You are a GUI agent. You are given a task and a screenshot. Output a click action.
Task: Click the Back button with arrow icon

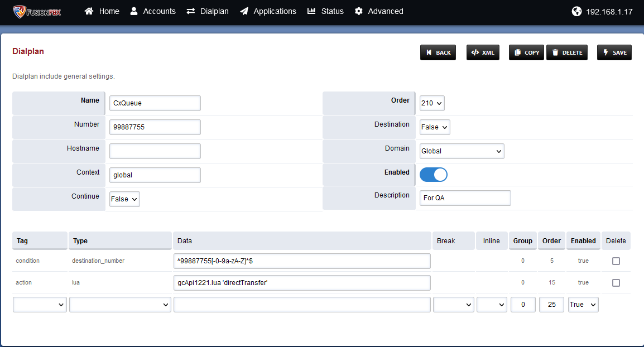pyautogui.click(x=438, y=52)
